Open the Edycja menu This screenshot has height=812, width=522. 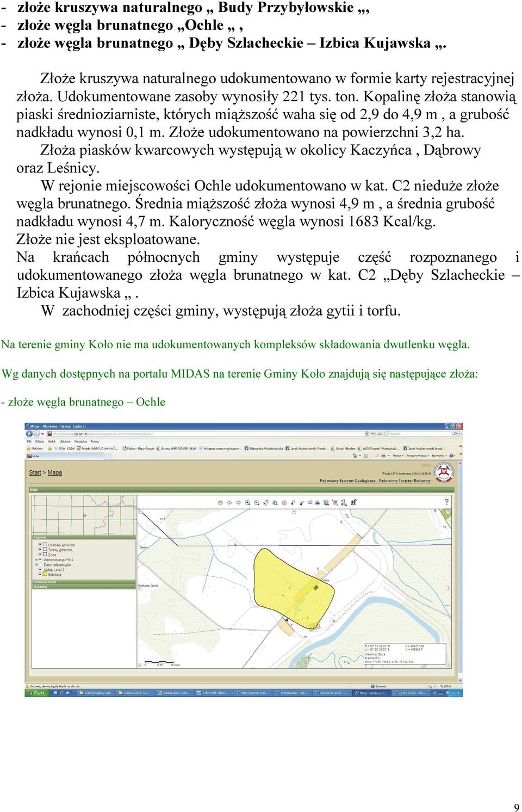pyautogui.click(x=39, y=441)
